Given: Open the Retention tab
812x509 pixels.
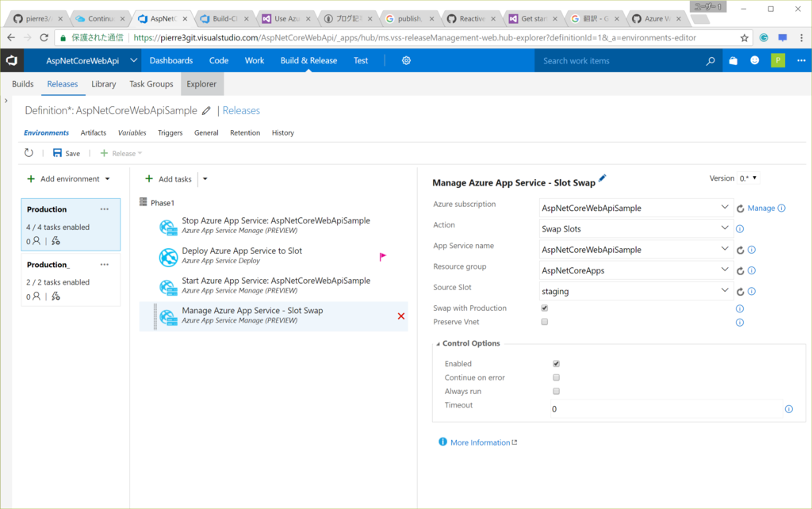Looking at the screenshot, I should pos(245,133).
